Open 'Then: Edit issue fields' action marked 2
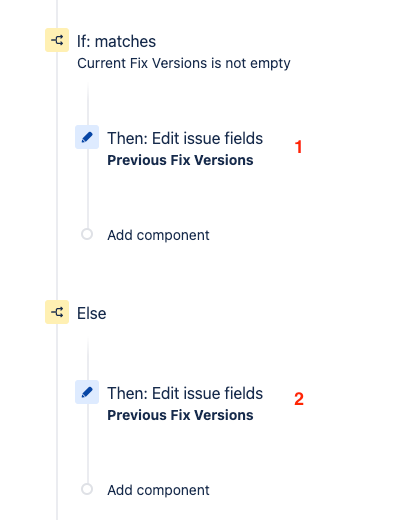 185,393
